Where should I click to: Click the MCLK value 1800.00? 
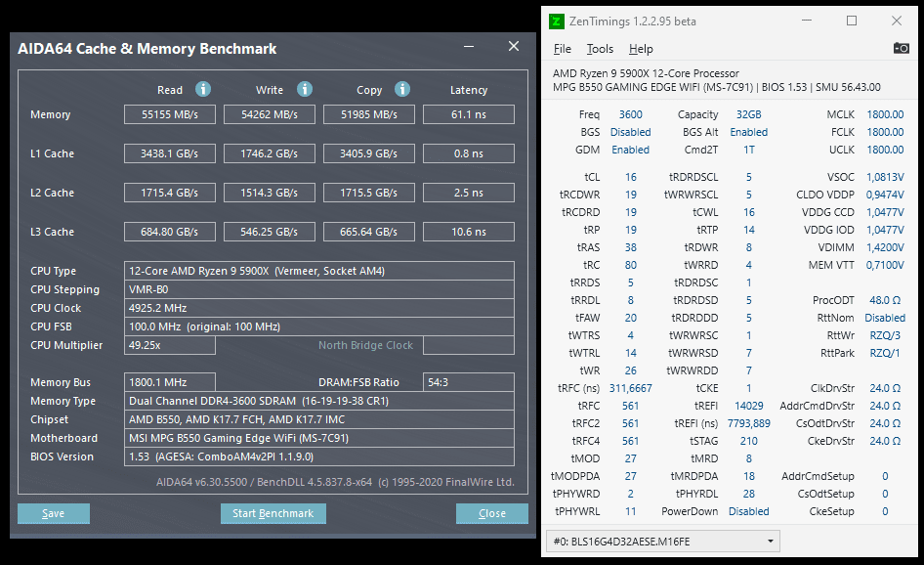click(x=885, y=114)
